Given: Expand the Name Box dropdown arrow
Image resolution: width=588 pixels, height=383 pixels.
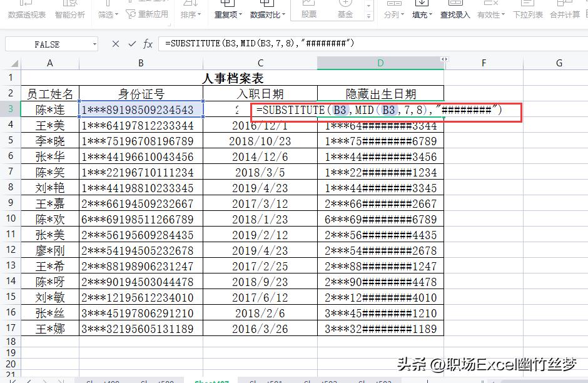Looking at the screenshot, I should [96, 44].
